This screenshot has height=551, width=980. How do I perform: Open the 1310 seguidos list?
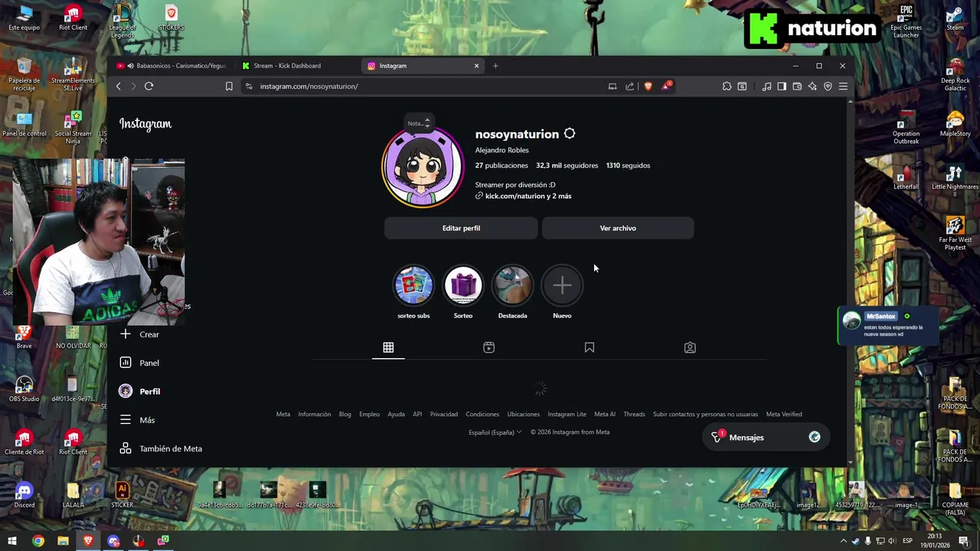coord(628,165)
